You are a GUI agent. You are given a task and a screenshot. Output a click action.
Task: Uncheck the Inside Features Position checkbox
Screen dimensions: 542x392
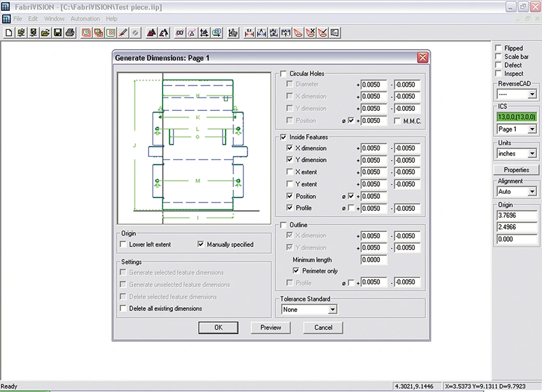[x=289, y=196]
